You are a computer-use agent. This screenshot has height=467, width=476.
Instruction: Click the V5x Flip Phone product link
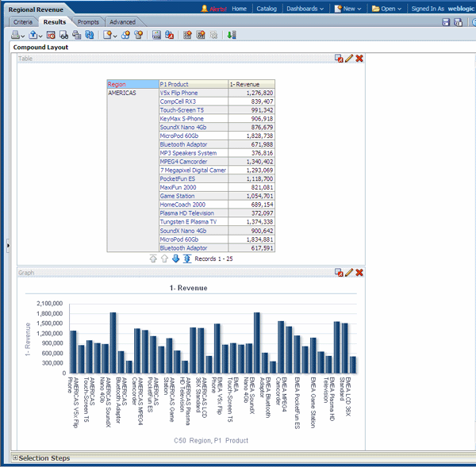pyautogui.click(x=178, y=93)
